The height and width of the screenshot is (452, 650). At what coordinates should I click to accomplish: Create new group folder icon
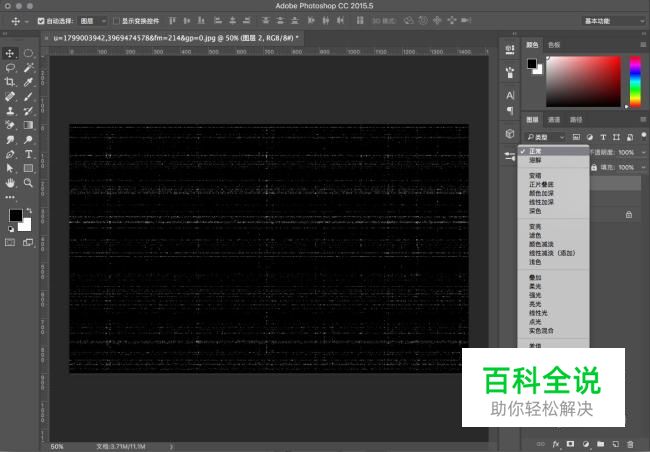(x=601, y=444)
